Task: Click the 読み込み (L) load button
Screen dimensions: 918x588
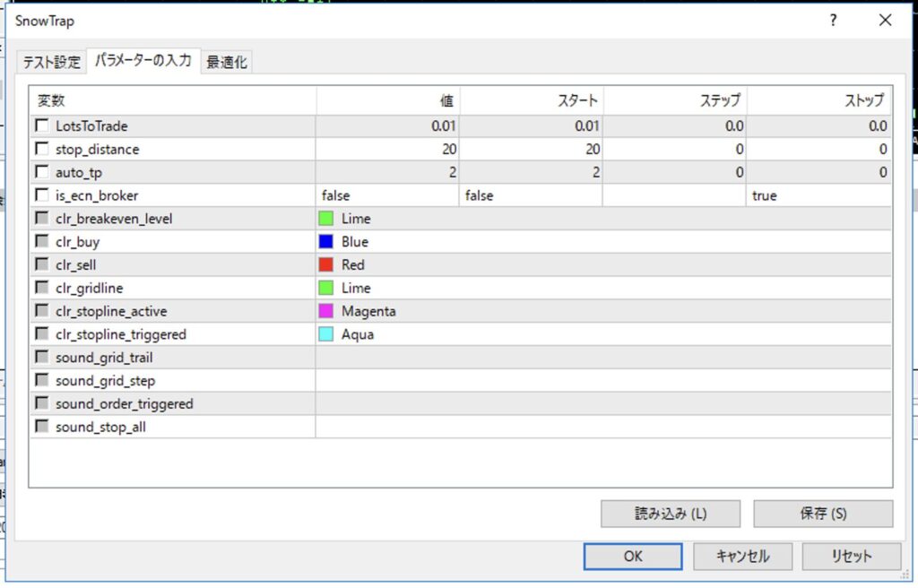Action: click(x=671, y=514)
